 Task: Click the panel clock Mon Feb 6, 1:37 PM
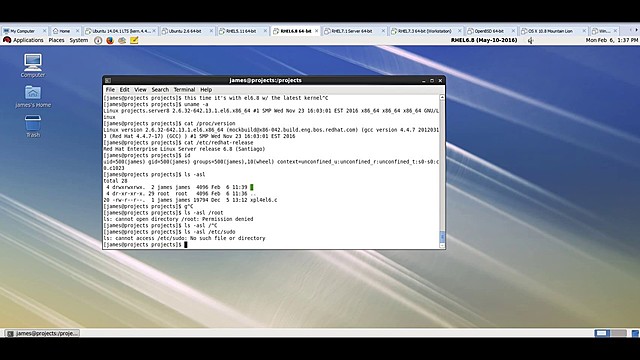(611, 40)
